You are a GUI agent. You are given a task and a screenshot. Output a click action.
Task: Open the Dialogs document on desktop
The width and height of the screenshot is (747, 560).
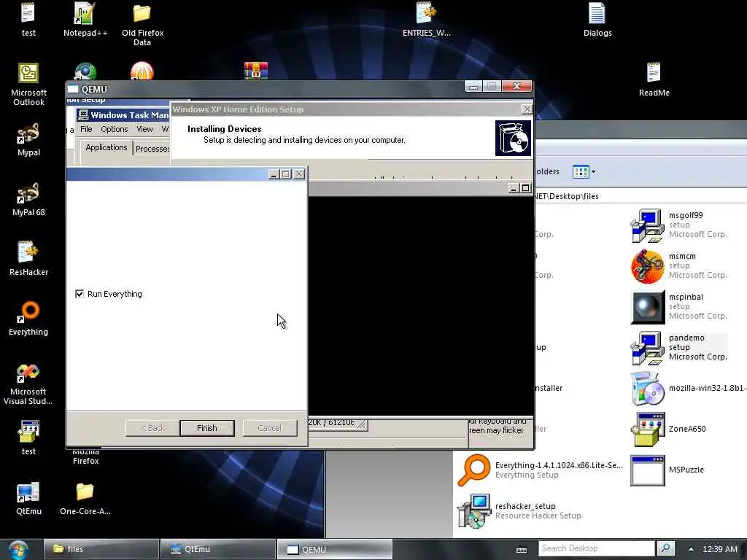coord(597,19)
